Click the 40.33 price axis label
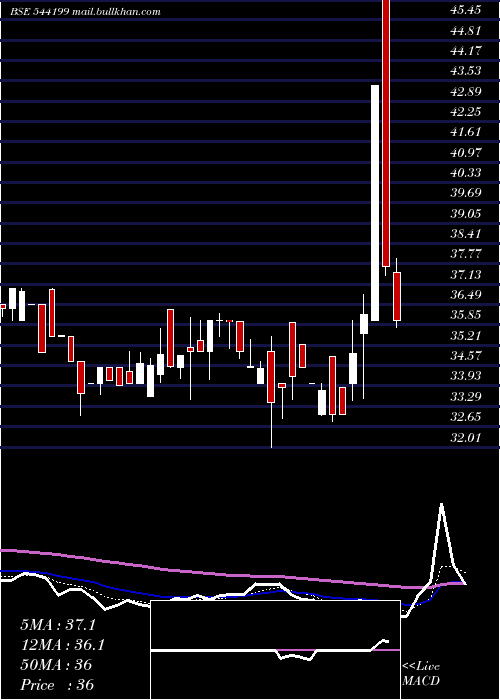500x700 pixels. [466, 172]
